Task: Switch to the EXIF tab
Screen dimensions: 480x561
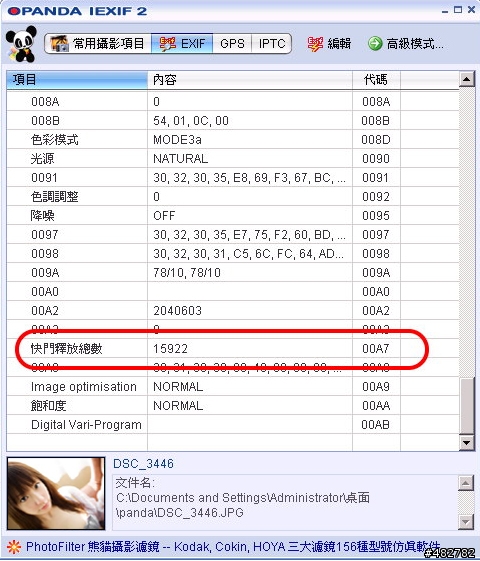Action: tap(182, 44)
